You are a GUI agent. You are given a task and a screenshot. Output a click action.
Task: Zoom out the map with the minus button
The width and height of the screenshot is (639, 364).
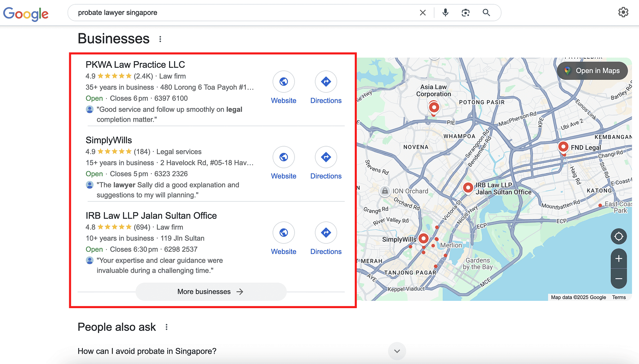[619, 279]
